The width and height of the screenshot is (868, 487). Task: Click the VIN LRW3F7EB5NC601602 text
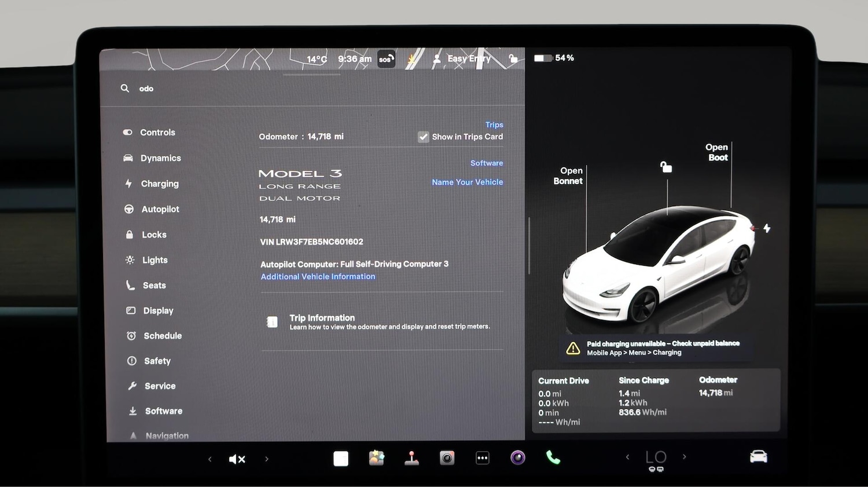click(x=311, y=242)
